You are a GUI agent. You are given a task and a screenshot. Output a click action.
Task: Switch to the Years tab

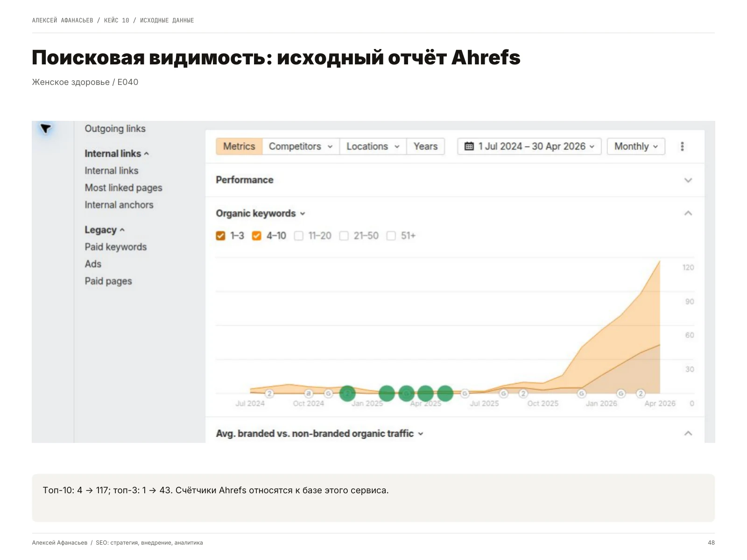click(x=425, y=147)
